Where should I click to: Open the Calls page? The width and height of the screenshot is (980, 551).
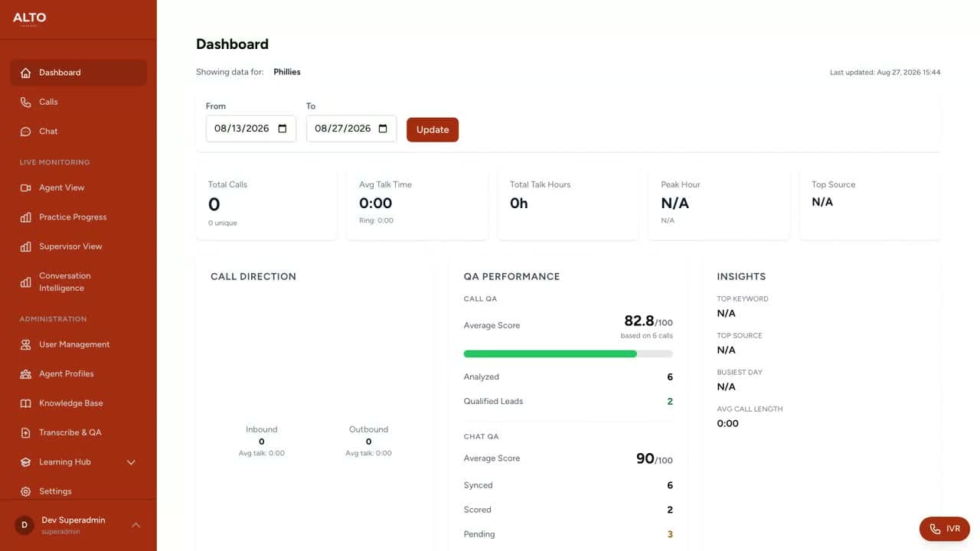[78, 102]
